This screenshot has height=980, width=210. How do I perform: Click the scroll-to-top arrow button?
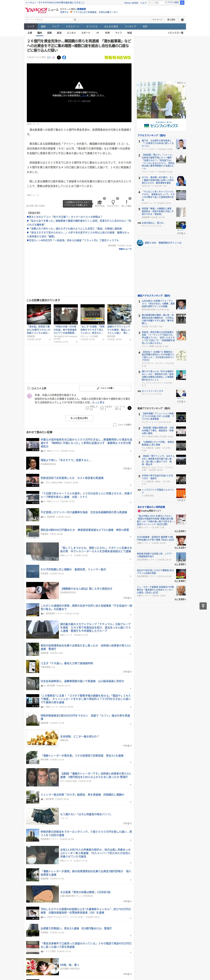[x=203, y=606]
